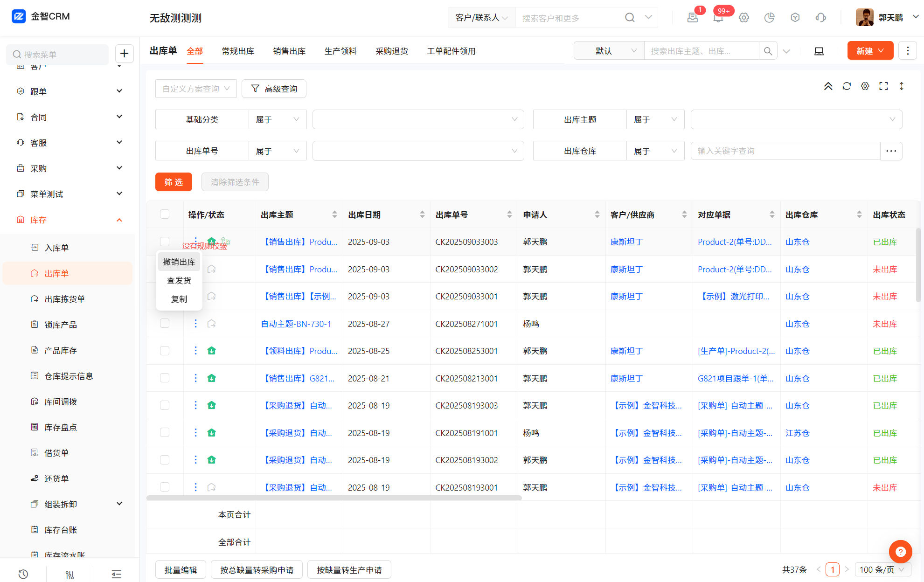Open table column settings gear icon

click(865, 86)
